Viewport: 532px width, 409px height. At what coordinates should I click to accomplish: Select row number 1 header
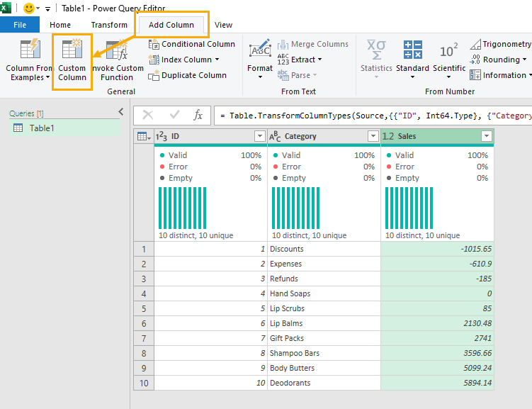[x=144, y=249]
